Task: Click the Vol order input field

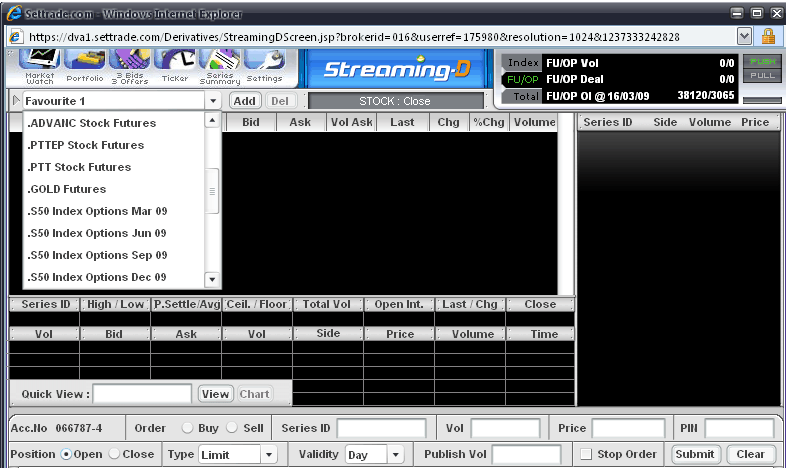Action: [505, 428]
